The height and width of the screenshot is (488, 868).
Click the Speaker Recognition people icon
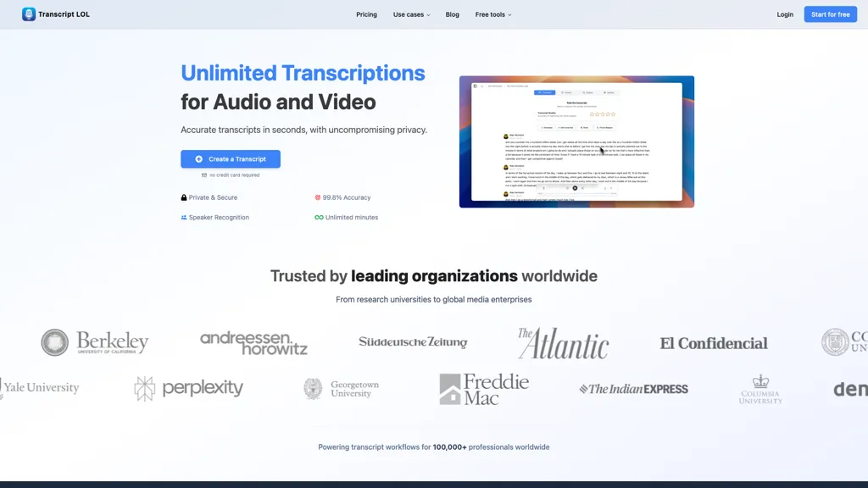(x=184, y=218)
